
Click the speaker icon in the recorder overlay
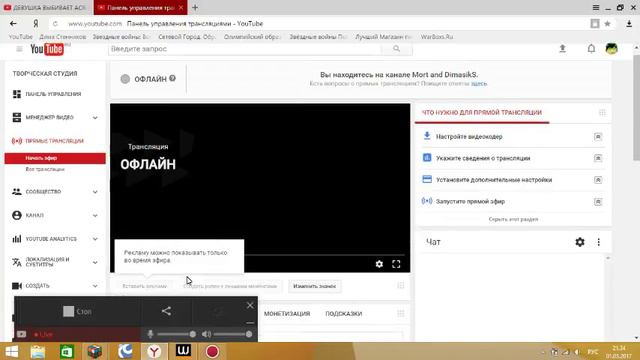pos(207,334)
